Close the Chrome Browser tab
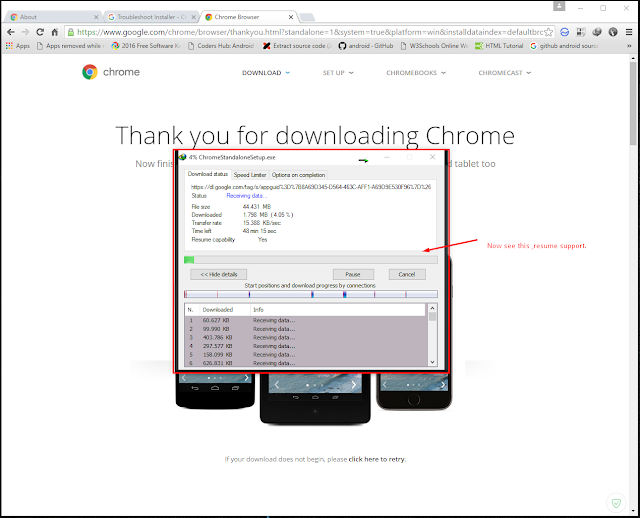Screen dimensions: 640x518 pyautogui.click(x=291, y=17)
